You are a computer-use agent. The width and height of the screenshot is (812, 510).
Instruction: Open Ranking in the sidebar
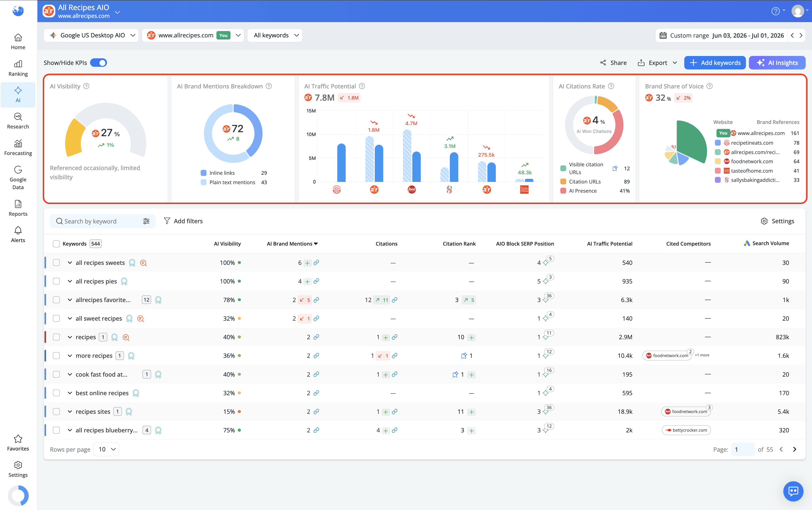point(18,68)
